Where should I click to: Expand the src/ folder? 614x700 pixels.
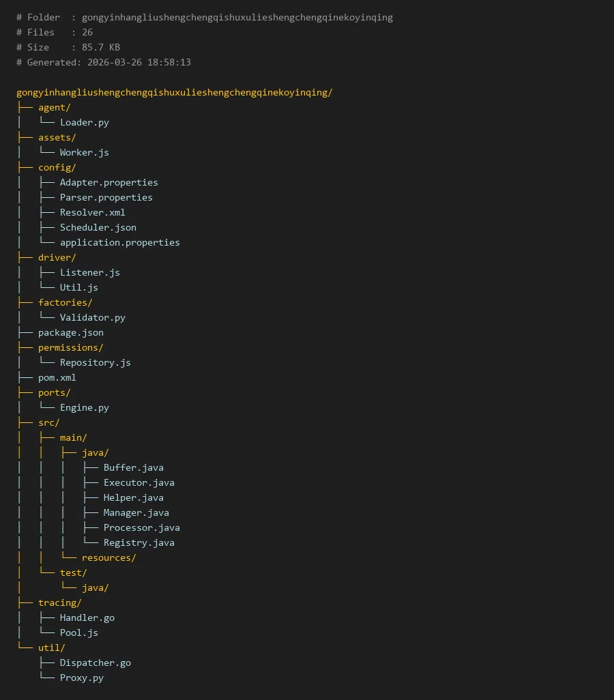[x=48, y=422]
